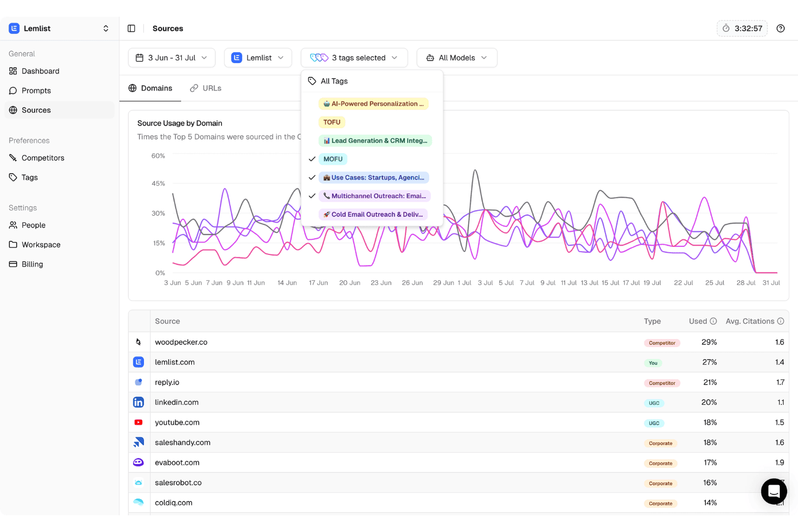Select the Cold Email Outreach tag

tap(372, 215)
